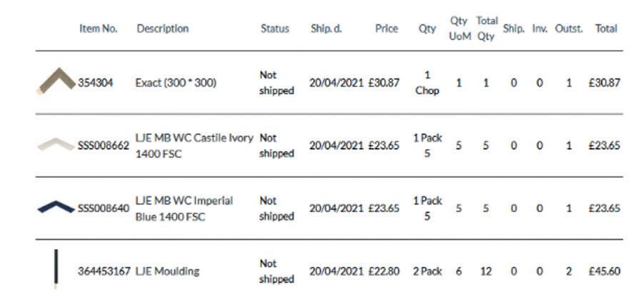Click the black LJE Moulding stick thumbnail

(x=56, y=268)
